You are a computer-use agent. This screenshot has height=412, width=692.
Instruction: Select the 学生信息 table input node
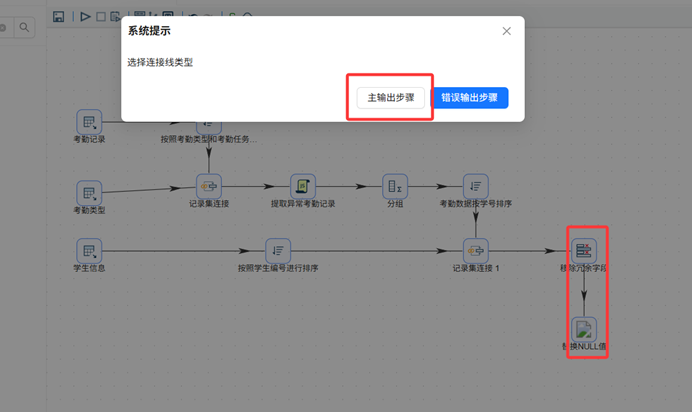pos(89,251)
